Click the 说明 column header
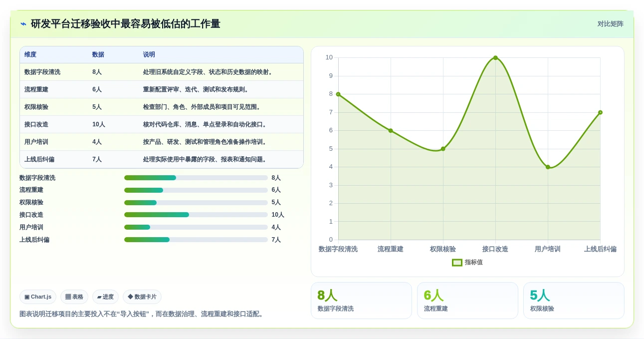The height and width of the screenshot is (339, 644). [149, 54]
